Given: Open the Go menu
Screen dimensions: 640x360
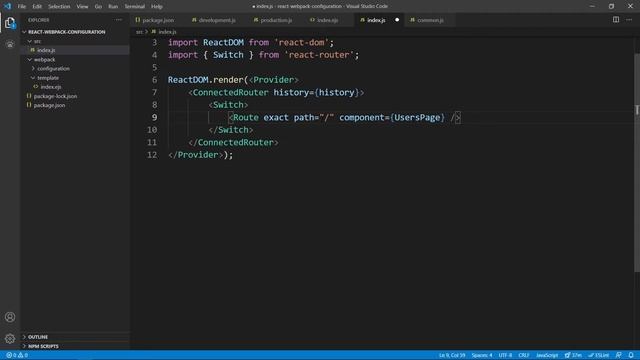Looking at the screenshot, I should [x=98, y=7].
